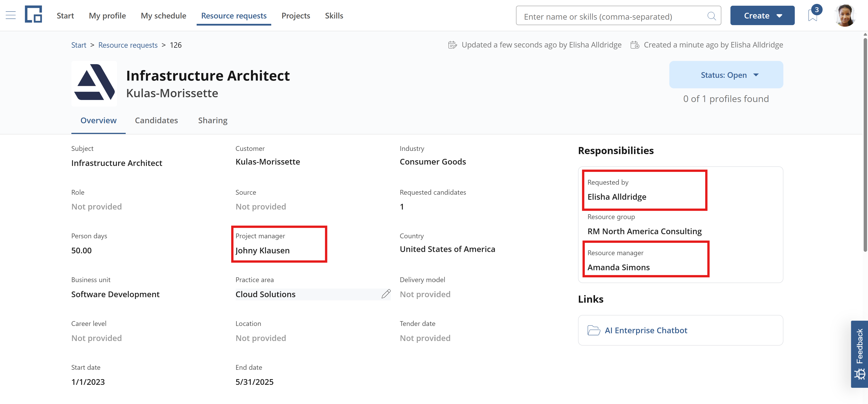Click the application logo icon
This screenshot has height=404, width=868.
click(33, 15)
